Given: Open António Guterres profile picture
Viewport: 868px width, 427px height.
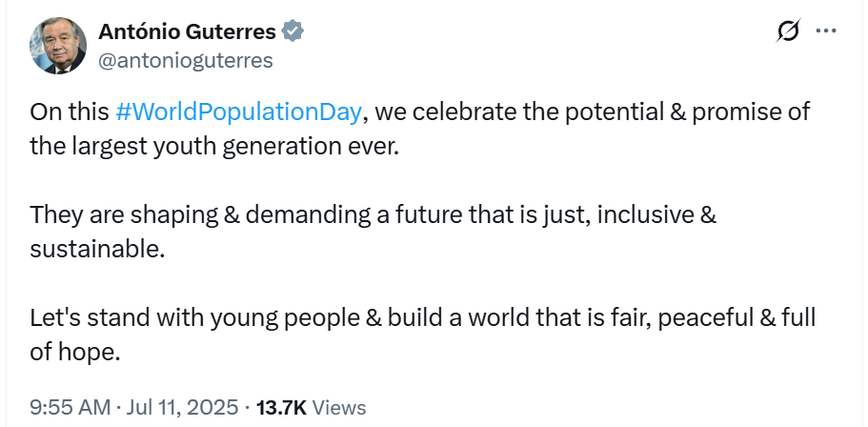Looking at the screenshot, I should (x=57, y=46).
